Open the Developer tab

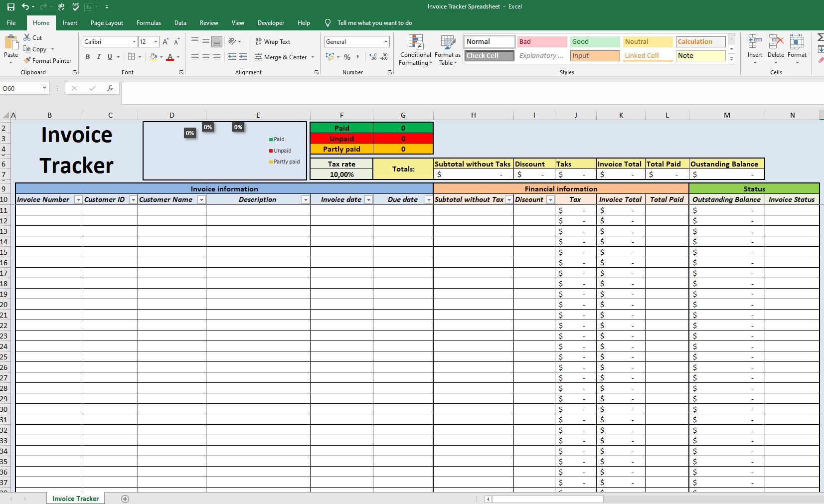271,22
